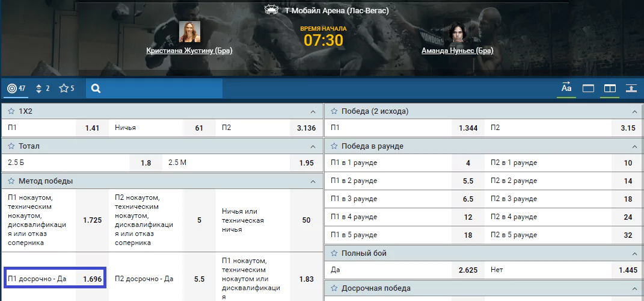Switch to two-column layout icon

click(610, 88)
